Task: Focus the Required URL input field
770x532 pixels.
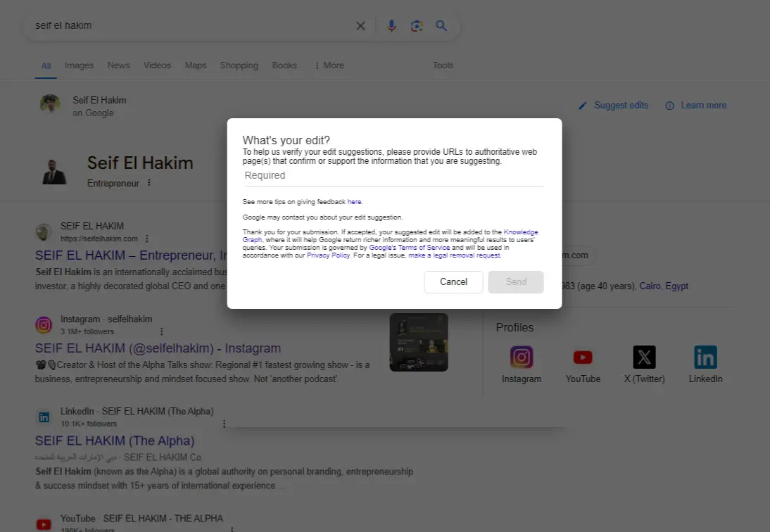Action: pyautogui.click(x=394, y=176)
